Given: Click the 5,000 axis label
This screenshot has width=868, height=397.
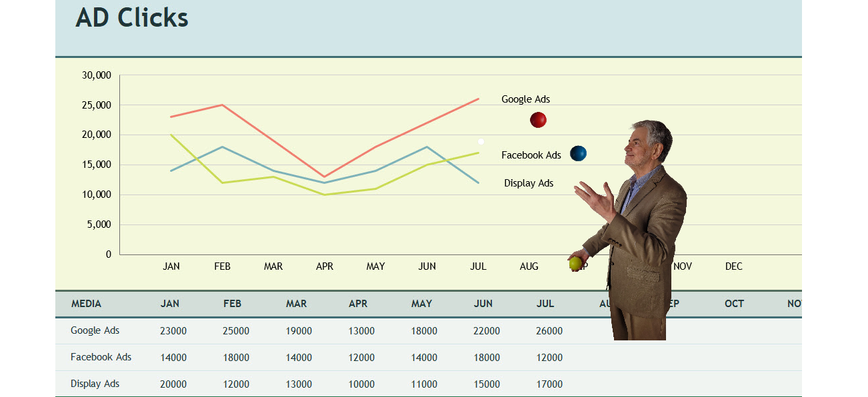Looking at the screenshot, I should 99,224.
